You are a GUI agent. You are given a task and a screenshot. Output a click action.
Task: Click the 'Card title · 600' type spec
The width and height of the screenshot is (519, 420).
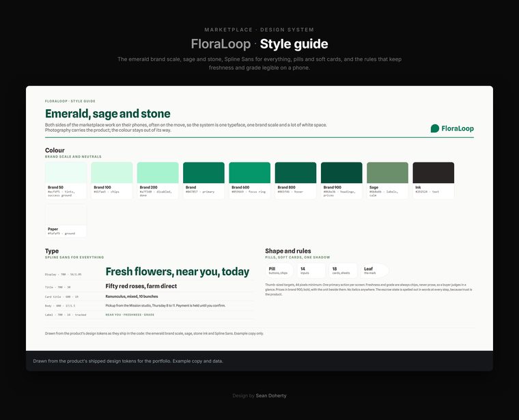[x=61, y=297]
